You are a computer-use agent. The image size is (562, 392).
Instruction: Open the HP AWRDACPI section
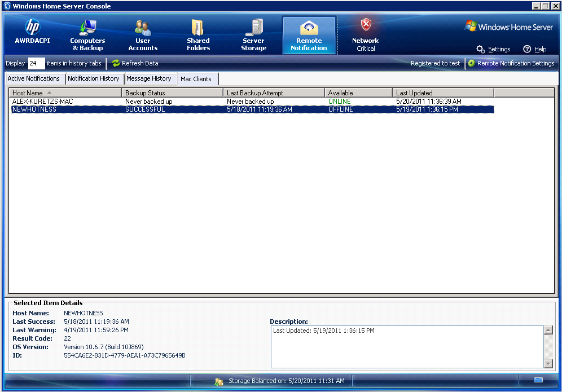[32, 34]
